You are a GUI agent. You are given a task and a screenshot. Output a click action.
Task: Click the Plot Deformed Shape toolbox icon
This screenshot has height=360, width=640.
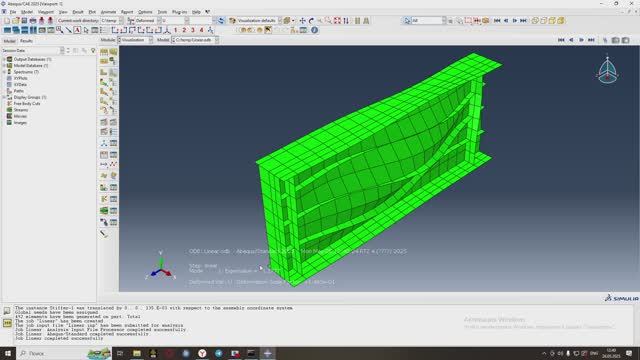pyautogui.click(x=113, y=72)
